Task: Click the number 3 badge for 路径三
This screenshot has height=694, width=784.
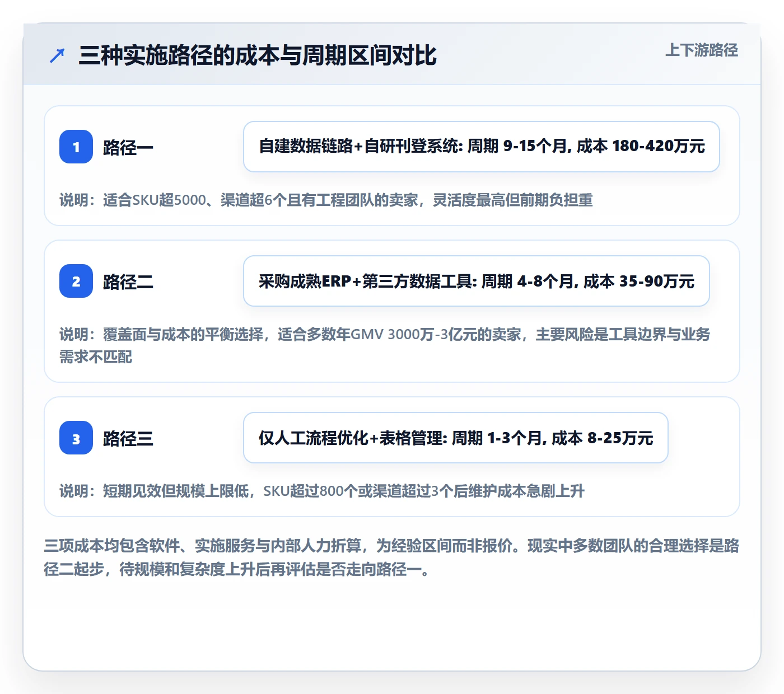Action: [x=76, y=438]
